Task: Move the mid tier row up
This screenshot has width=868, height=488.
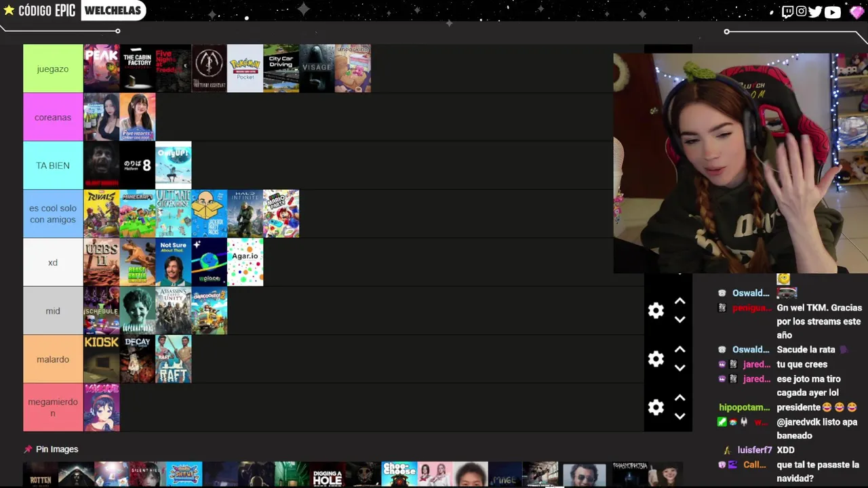Action: [679, 302]
